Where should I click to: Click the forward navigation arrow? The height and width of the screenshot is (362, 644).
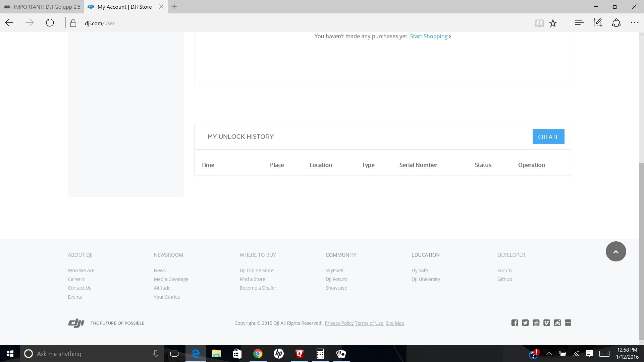(30, 23)
